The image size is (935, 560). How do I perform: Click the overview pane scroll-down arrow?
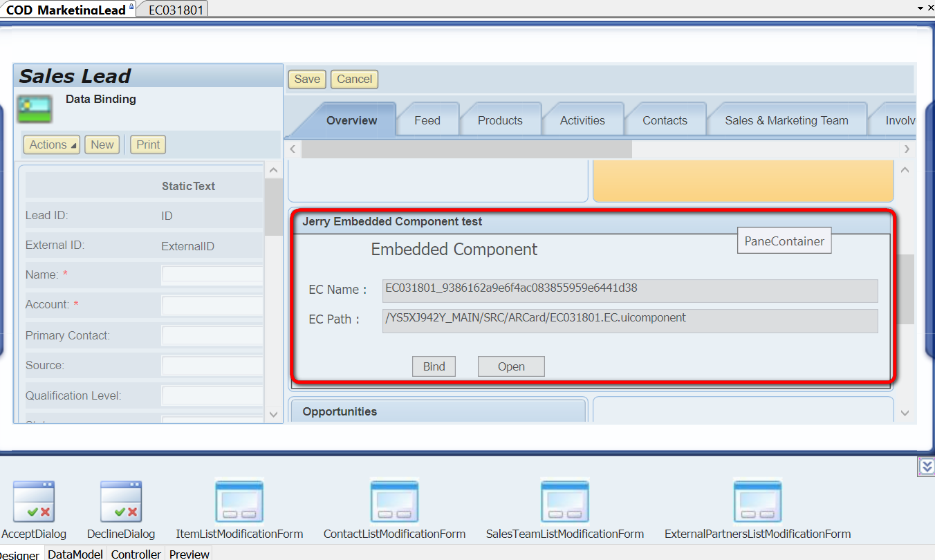coord(905,413)
